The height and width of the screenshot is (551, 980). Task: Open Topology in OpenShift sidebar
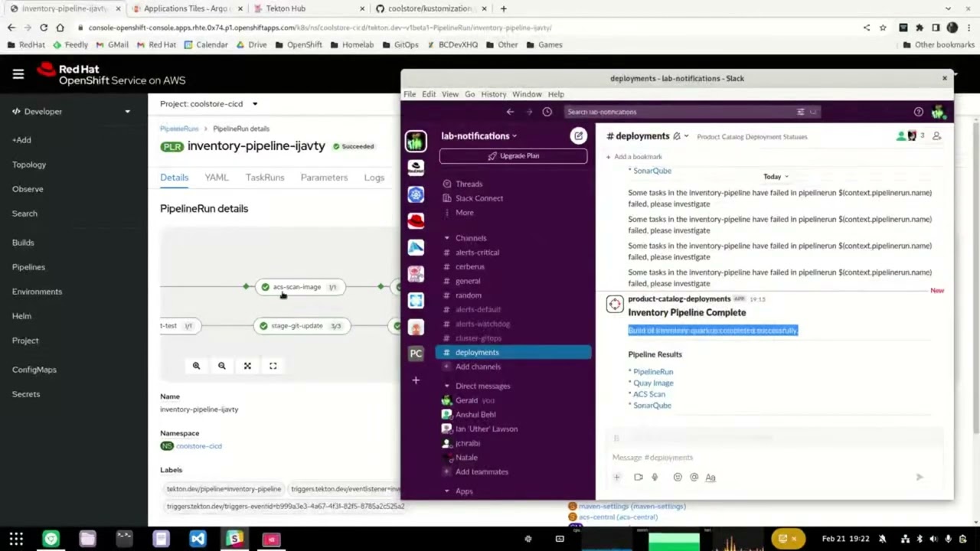(29, 165)
